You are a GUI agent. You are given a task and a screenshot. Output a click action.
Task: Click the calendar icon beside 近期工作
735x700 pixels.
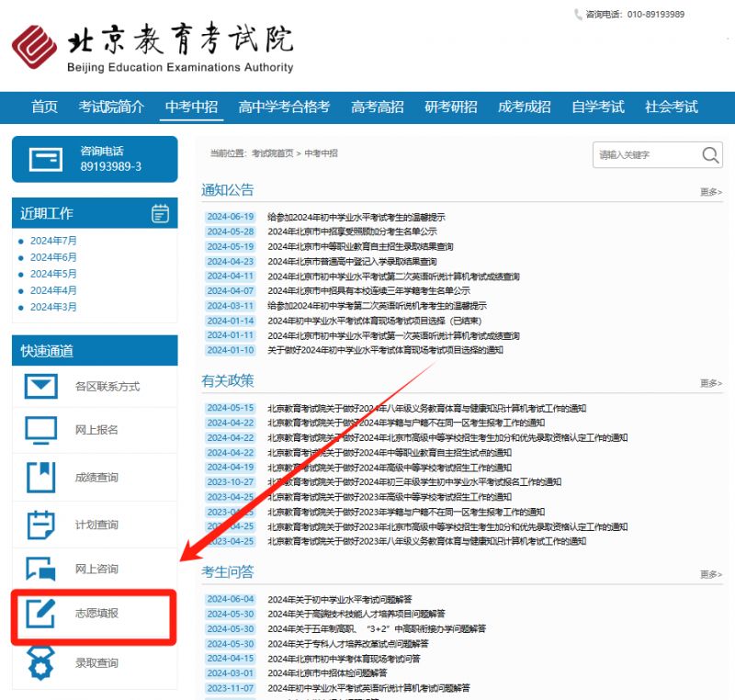tap(160, 214)
